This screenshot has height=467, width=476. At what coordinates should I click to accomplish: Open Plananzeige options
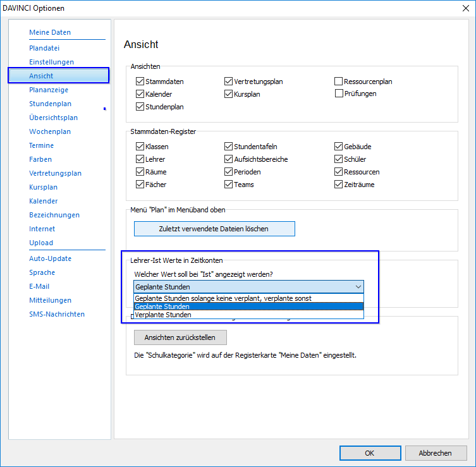click(x=49, y=90)
